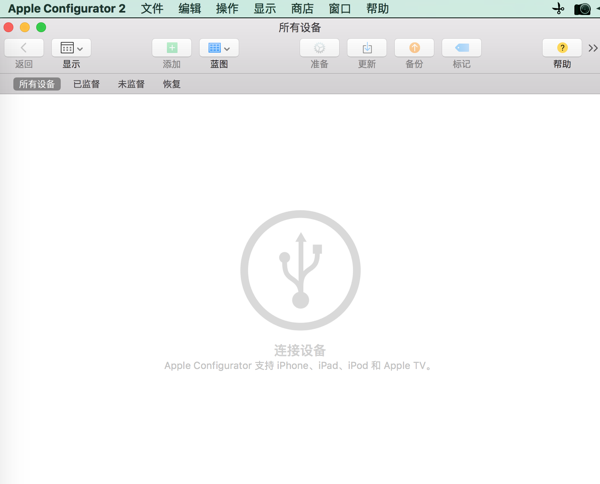Select the 所有设备 filter tab

(x=37, y=84)
